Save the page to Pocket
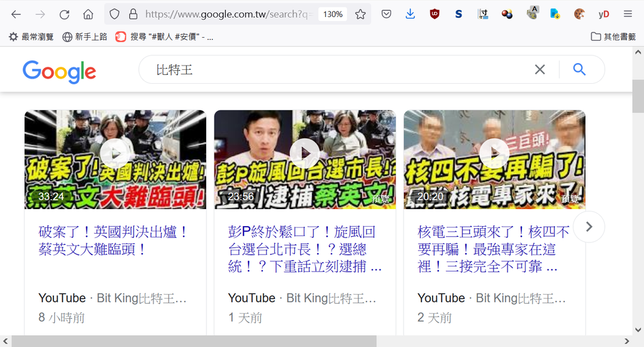This screenshot has width=644, height=347. (x=386, y=14)
